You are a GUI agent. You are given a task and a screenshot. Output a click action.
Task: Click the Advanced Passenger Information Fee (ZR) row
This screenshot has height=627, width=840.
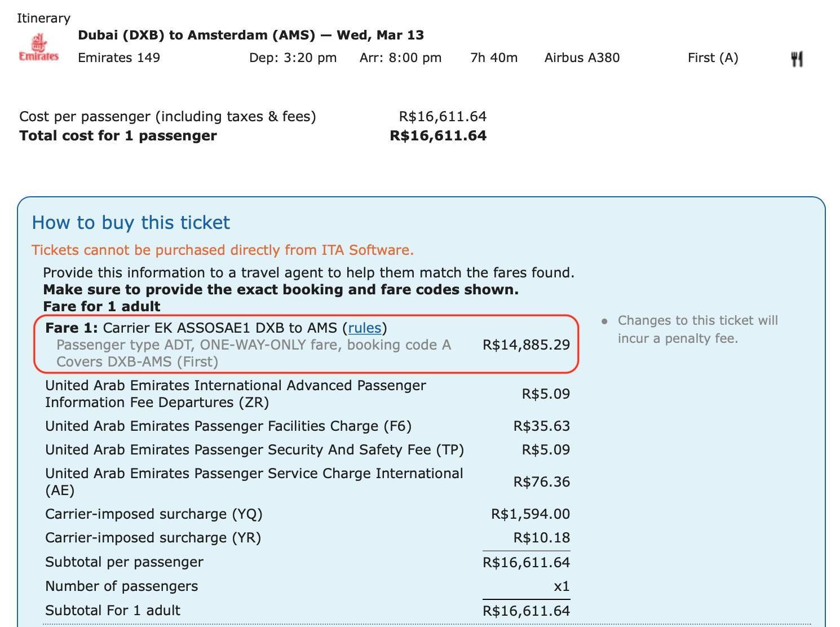click(x=307, y=394)
